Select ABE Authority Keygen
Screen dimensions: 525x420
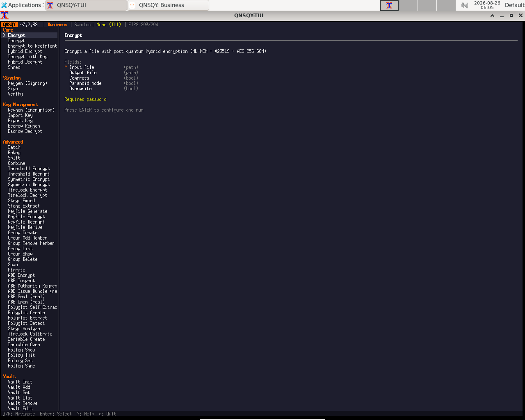coord(32,286)
